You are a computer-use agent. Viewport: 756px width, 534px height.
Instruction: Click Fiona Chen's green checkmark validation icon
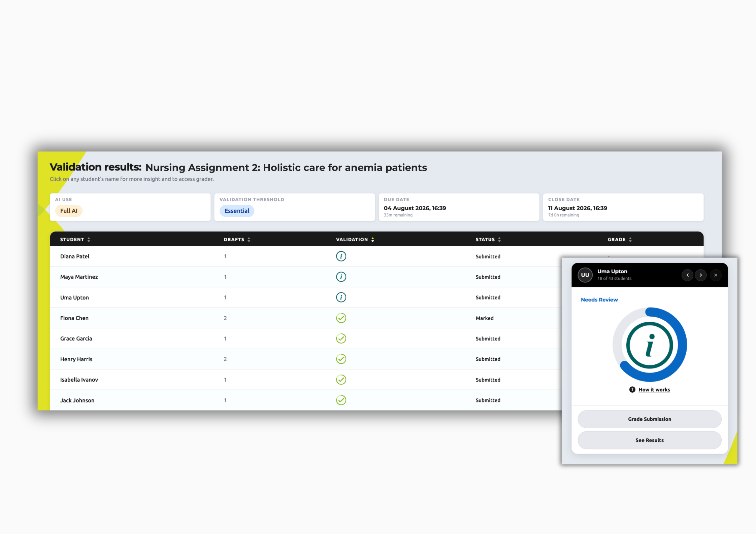341,318
